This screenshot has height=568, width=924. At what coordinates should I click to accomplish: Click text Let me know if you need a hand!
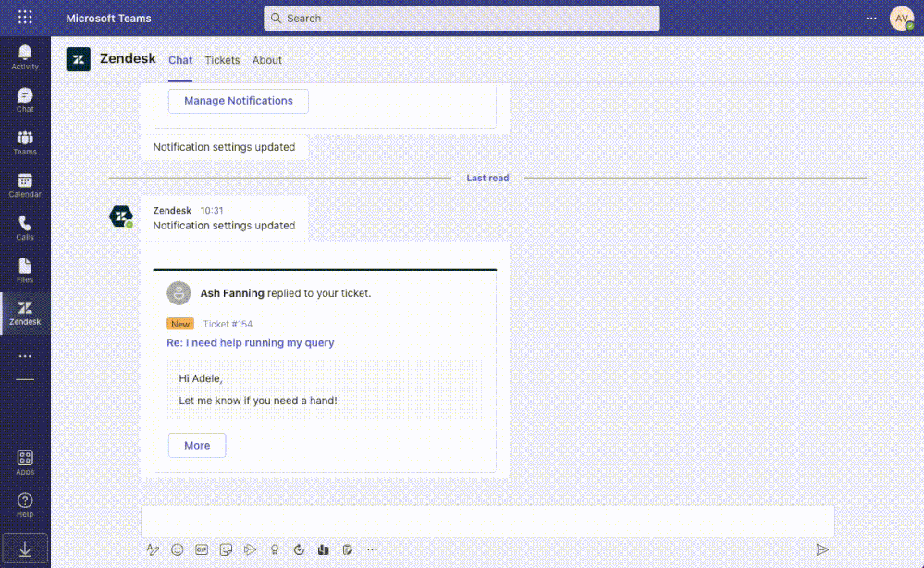pos(258,401)
